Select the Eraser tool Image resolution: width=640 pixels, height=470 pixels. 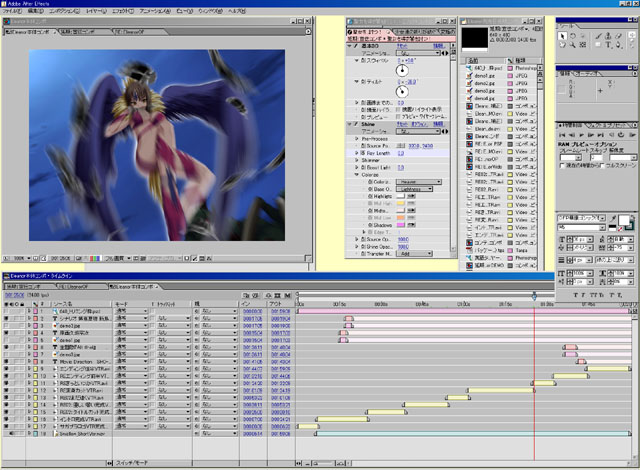coord(618,36)
